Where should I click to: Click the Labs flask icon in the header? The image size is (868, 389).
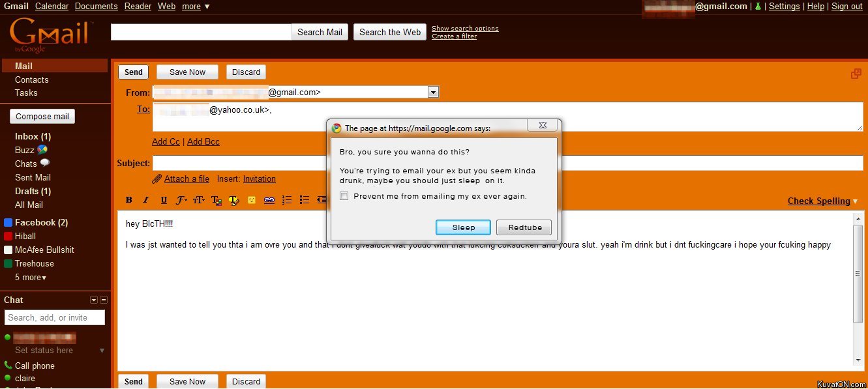pyautogui.click(x=758, y=6)
